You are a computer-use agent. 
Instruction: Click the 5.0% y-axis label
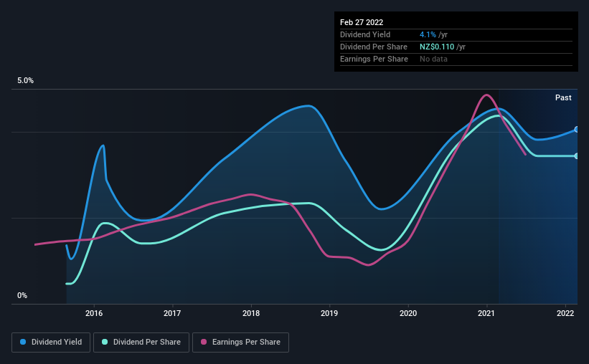(25, 81)
